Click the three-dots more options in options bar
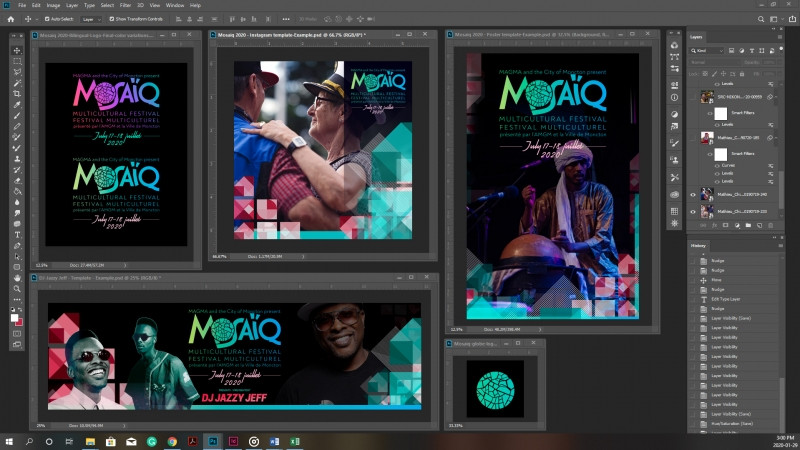The image size is (800, 450). tap(286, 19)
